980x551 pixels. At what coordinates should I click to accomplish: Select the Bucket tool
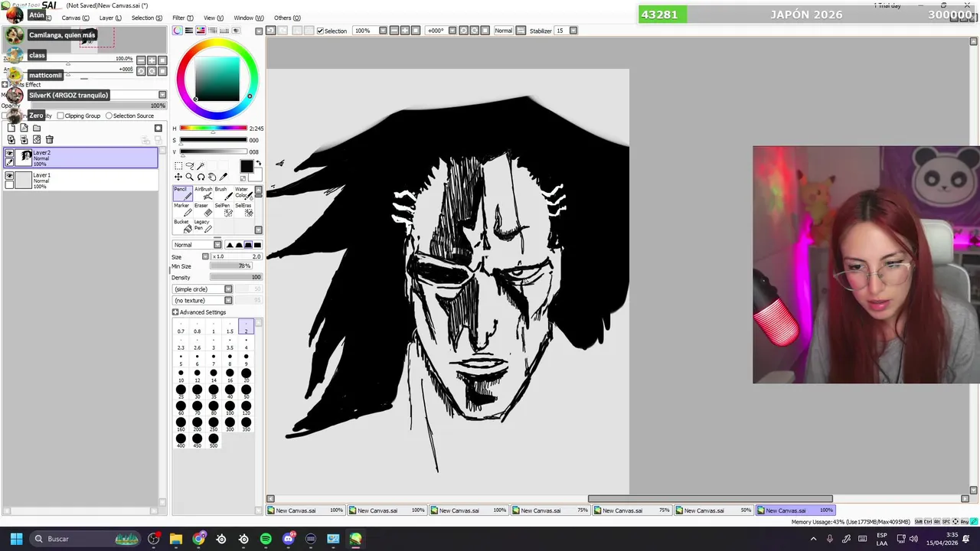(x=182, y=226)
